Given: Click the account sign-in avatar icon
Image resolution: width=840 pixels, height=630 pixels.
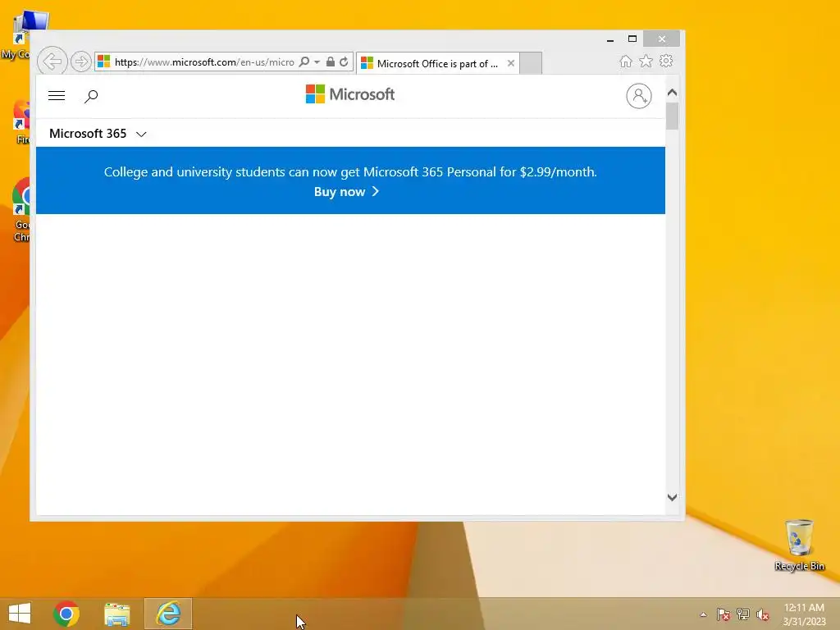Looking at the screenshot, I should pyautogui.click(x=638, y=96).
